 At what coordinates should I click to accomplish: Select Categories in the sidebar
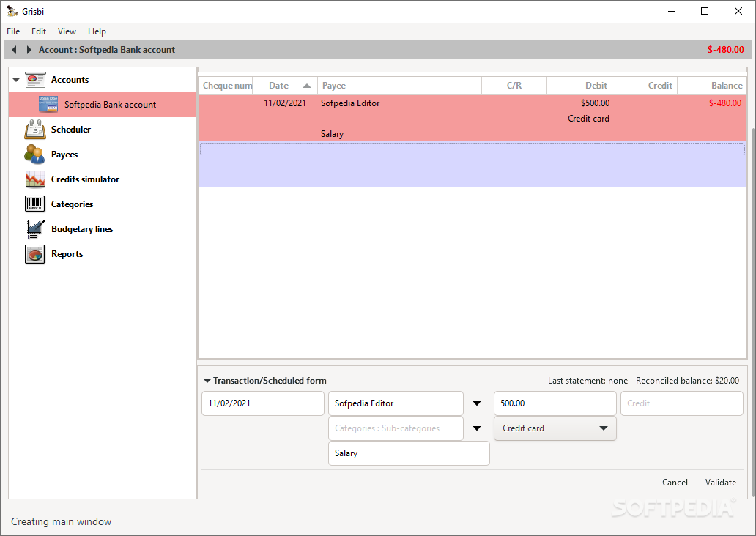point(73,204)
